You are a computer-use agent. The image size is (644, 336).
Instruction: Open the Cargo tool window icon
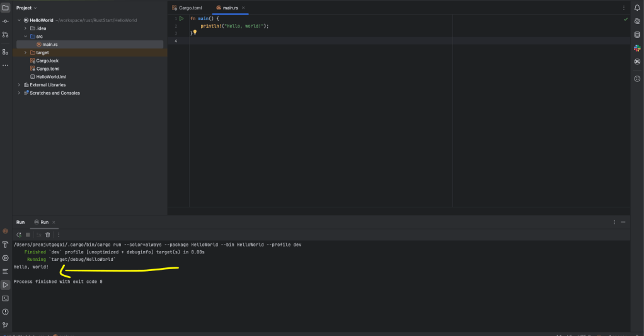tap(637, 62)
